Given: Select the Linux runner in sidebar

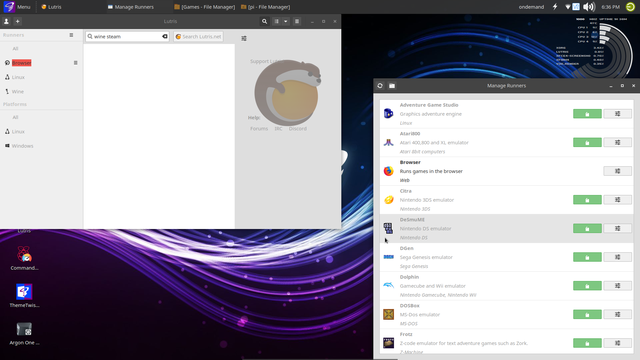Looking at the screenshot, I should (18, 77).
